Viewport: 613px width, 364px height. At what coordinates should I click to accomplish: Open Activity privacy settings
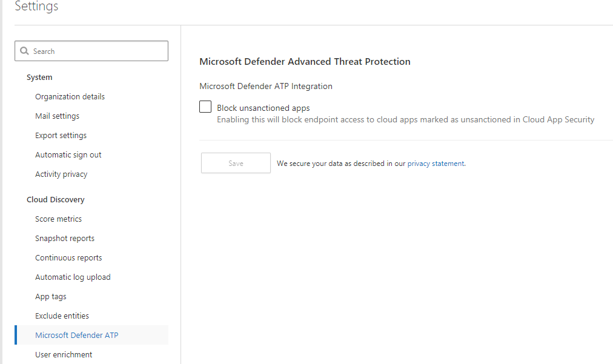(x=61, y=174)
